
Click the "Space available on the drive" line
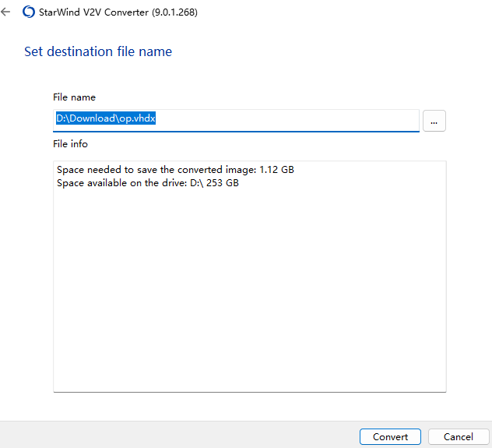125,183
